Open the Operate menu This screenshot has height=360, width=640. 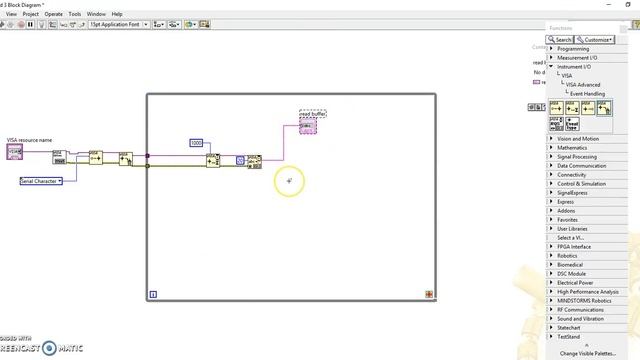(53, 14)
